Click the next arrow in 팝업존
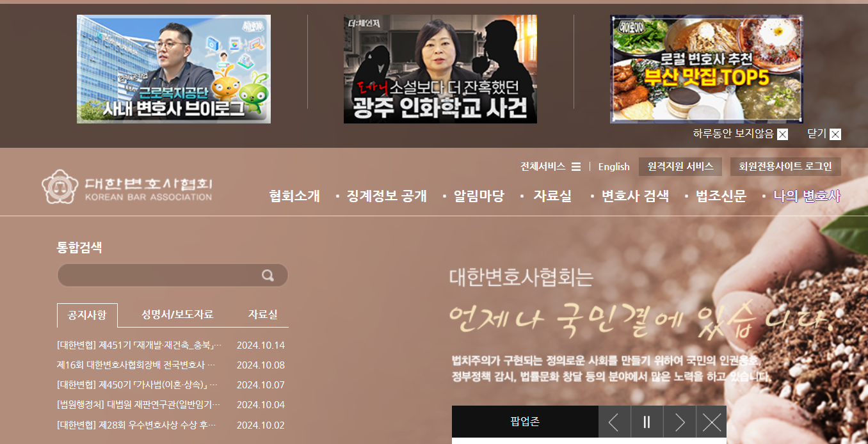 click(x=680, y=422)
